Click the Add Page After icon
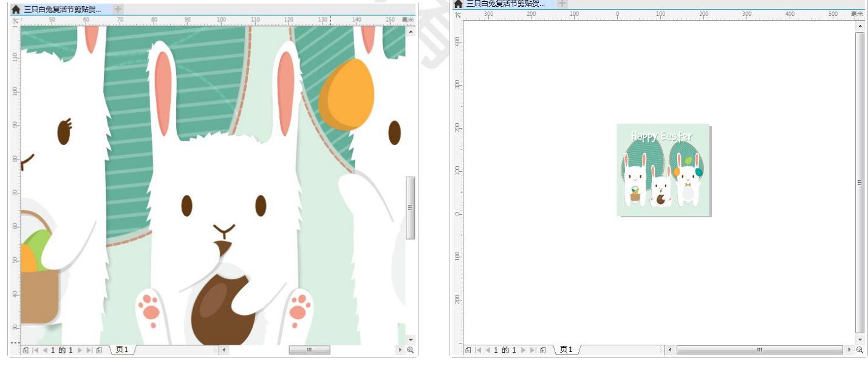The height and width of the screenshot is (369, 868). coord(99,348)
